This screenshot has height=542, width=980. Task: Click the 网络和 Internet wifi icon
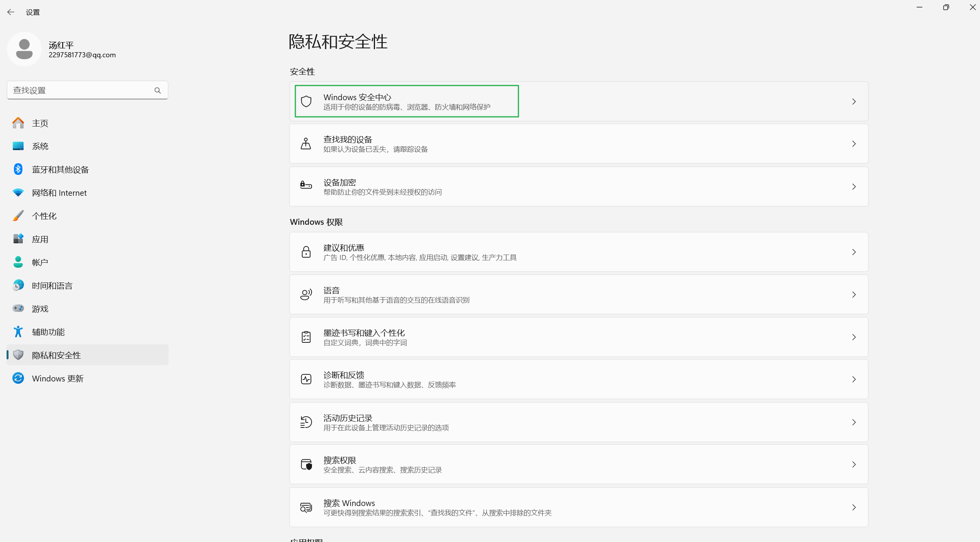coord(18,193)
